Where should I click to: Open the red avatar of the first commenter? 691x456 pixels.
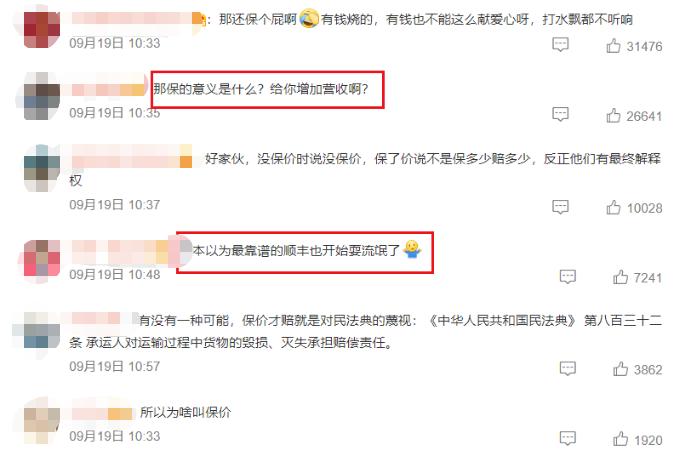tap(41, 29)
